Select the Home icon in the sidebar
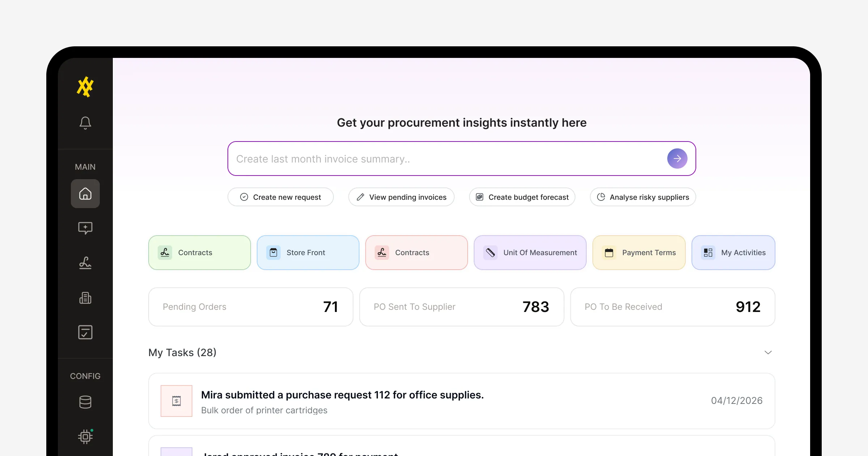Viewport: 868px width, 456px height. coord(85,194)
